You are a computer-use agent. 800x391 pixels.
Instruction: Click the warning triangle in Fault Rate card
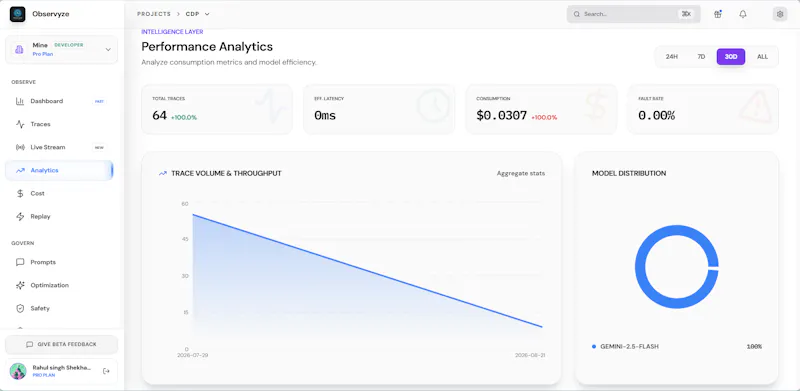click(x=756, y=106)
